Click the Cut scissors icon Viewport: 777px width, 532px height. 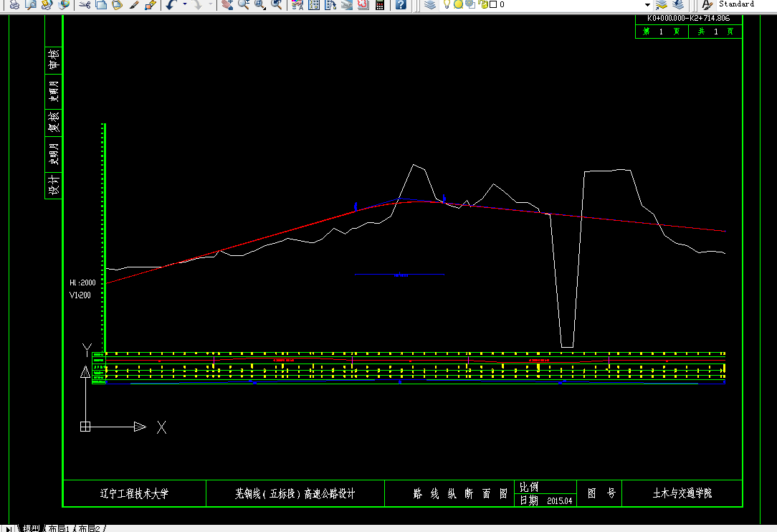[x=85, y=4]
